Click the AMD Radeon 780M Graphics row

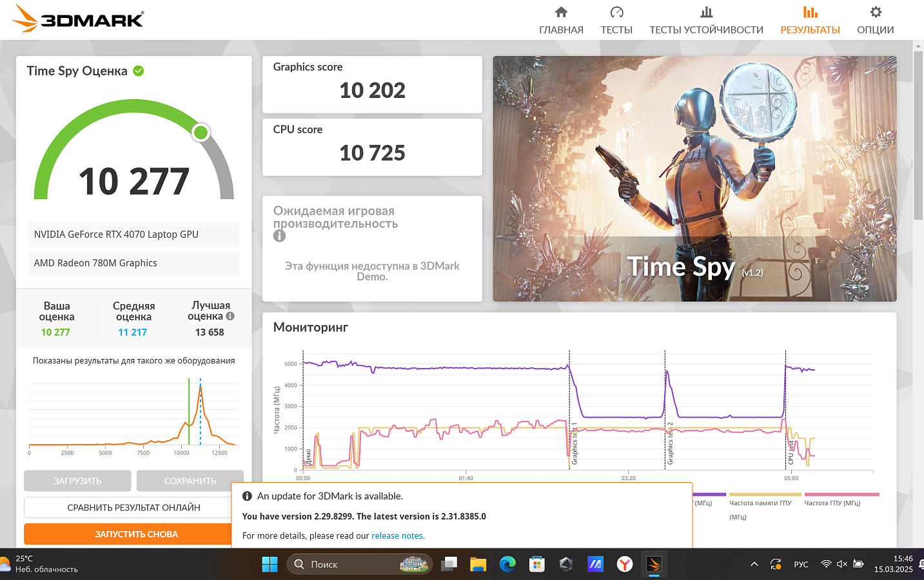coord(133,263)
